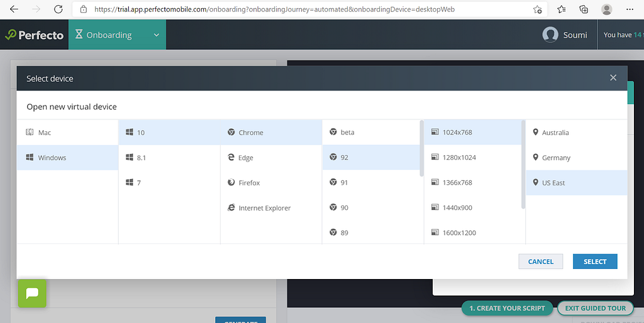Select the Mac operating system option
Viewport: 644px width, 323px height.
point(67,132)
